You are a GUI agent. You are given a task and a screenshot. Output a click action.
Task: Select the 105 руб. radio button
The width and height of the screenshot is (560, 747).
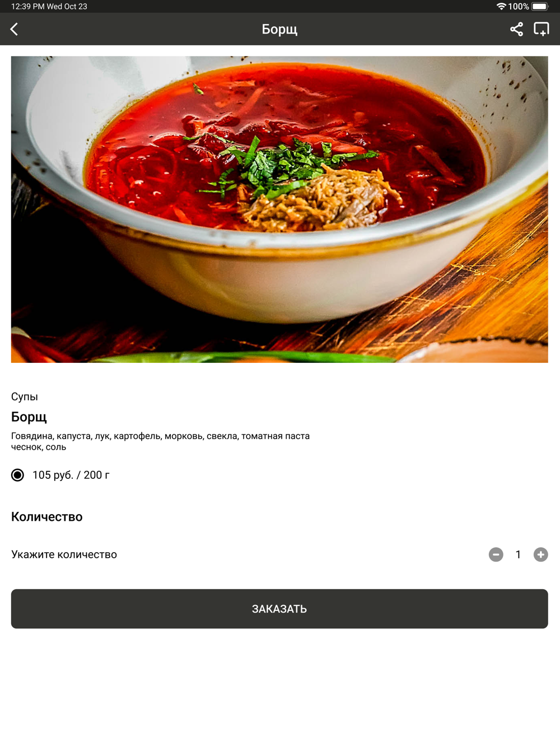(18, 475)
